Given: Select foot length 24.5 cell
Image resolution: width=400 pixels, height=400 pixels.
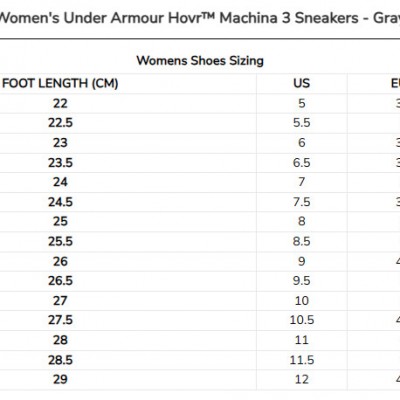Looking at the screenshot, I should (60, 202).
